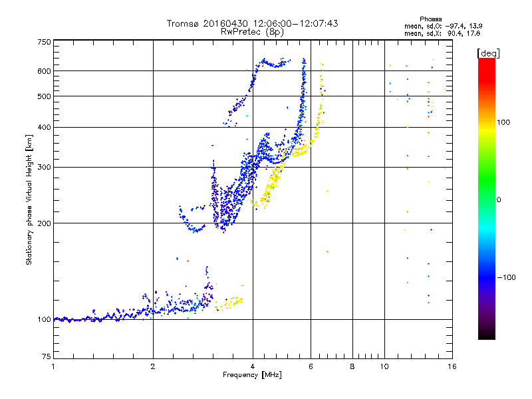Click the black bottom of the colorbar

487,334
